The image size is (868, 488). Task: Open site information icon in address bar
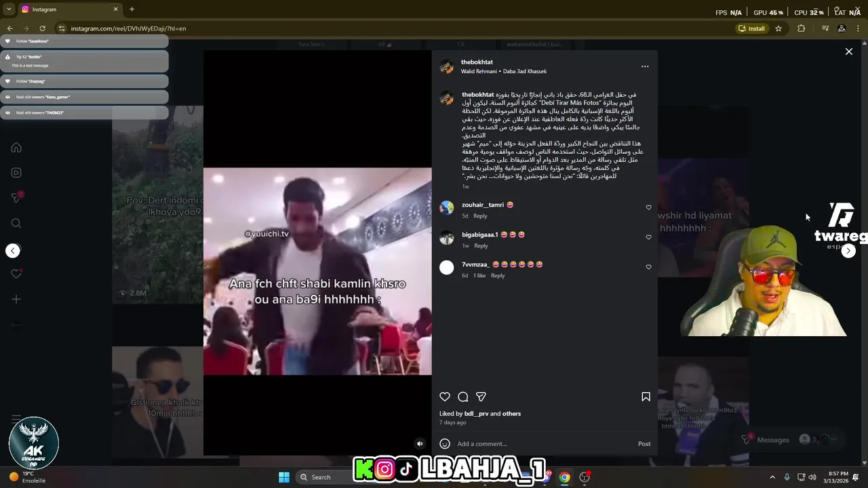coord(62,28)
